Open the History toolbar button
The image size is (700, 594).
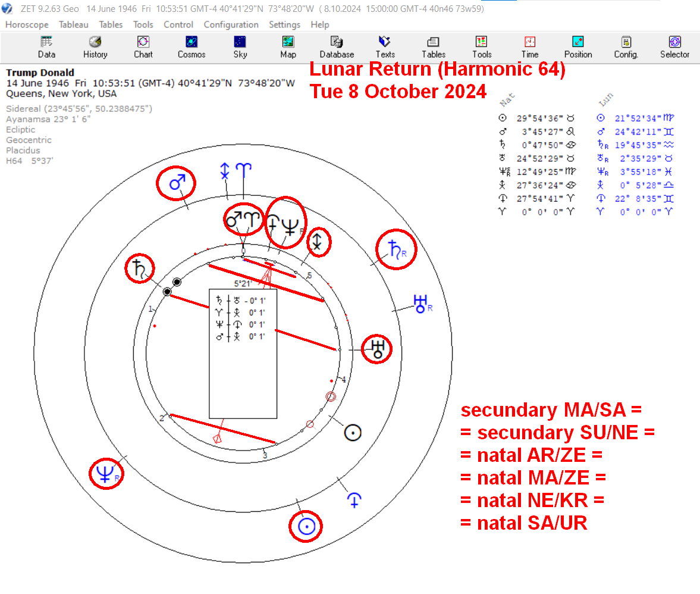[x=95, y=48]
